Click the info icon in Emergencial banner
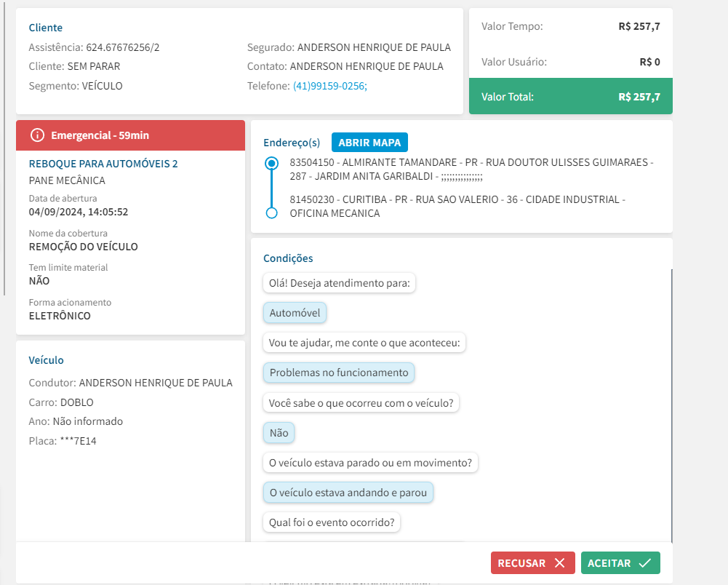This screenshot has width=728, height=585. tap(38, 135)
